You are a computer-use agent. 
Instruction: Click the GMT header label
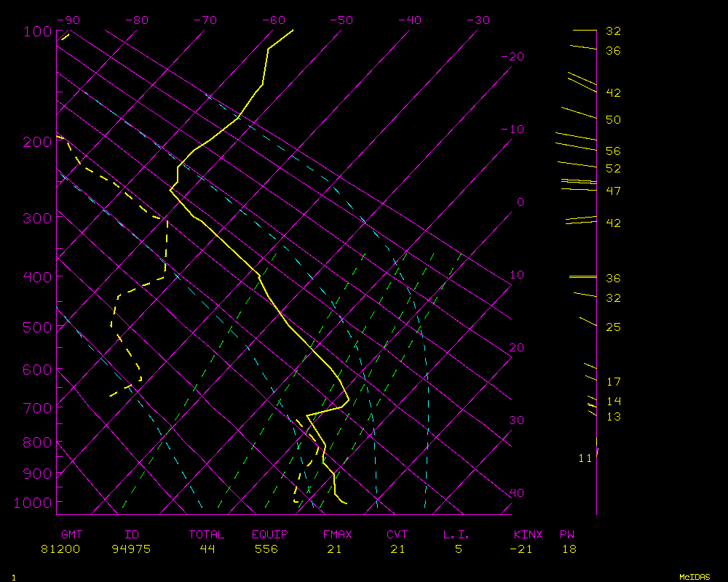pyautogui.click(x=71, y=535)
